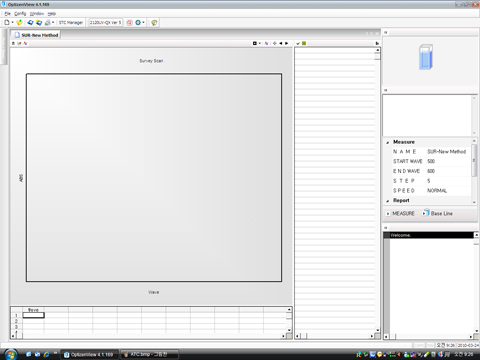Click the lightbulb help icon in toolbar
This screenshot has width=480, height=360.
[154, 22]
